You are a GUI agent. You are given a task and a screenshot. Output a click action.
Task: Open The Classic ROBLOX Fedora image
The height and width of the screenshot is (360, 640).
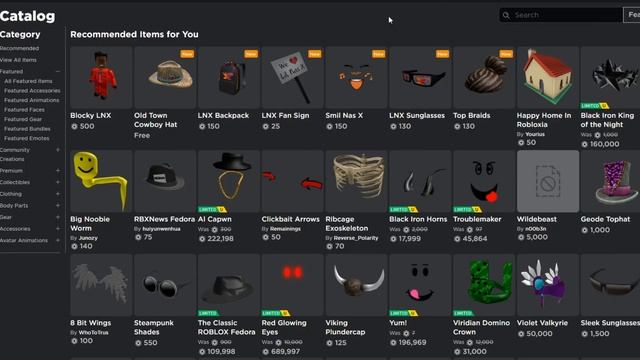click(x=229, y=285)
